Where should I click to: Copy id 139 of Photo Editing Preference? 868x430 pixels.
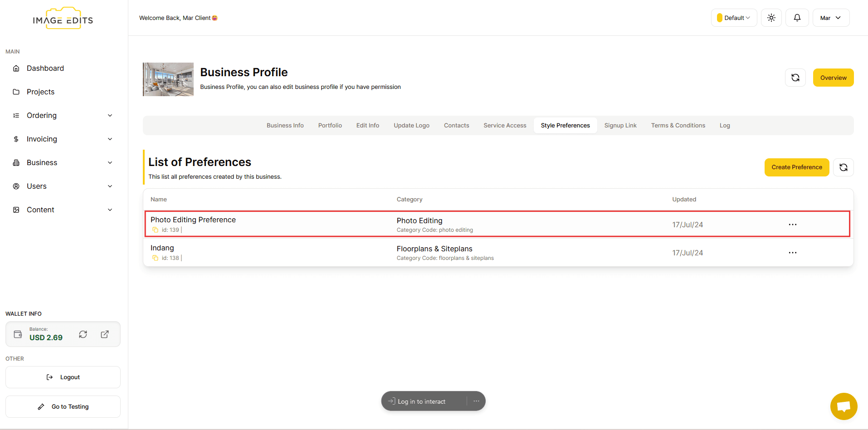tap(155, 230)
